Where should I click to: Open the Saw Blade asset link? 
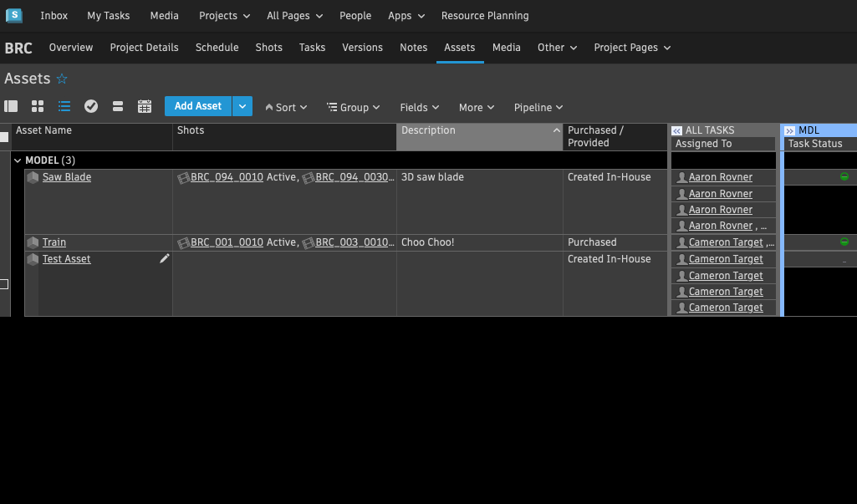67,177
